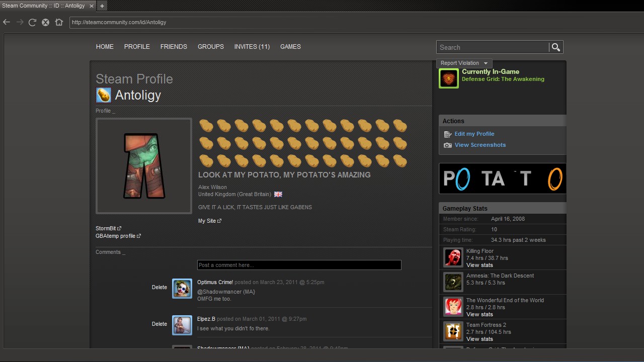Click the Edit my Profile link
This screenshot has height=362, width=644.
tap(474, 134)
